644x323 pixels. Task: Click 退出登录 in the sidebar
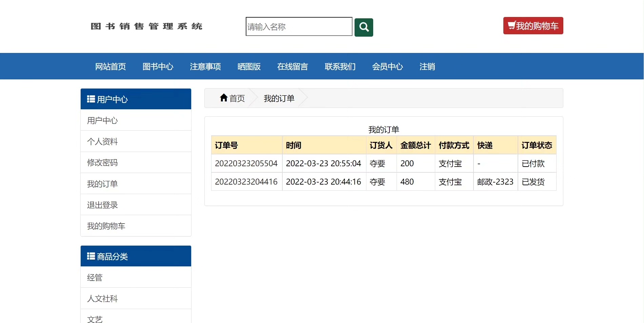click(x=102, y=205)
